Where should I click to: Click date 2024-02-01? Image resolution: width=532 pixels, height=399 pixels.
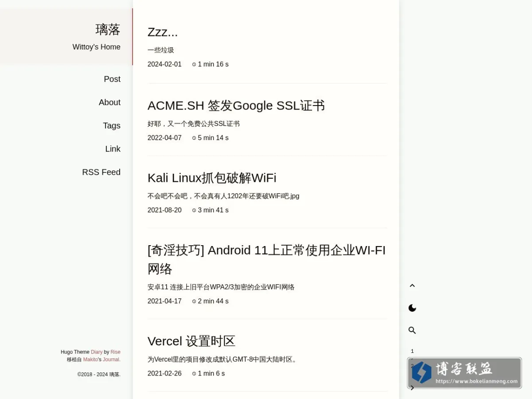(164, 64)
